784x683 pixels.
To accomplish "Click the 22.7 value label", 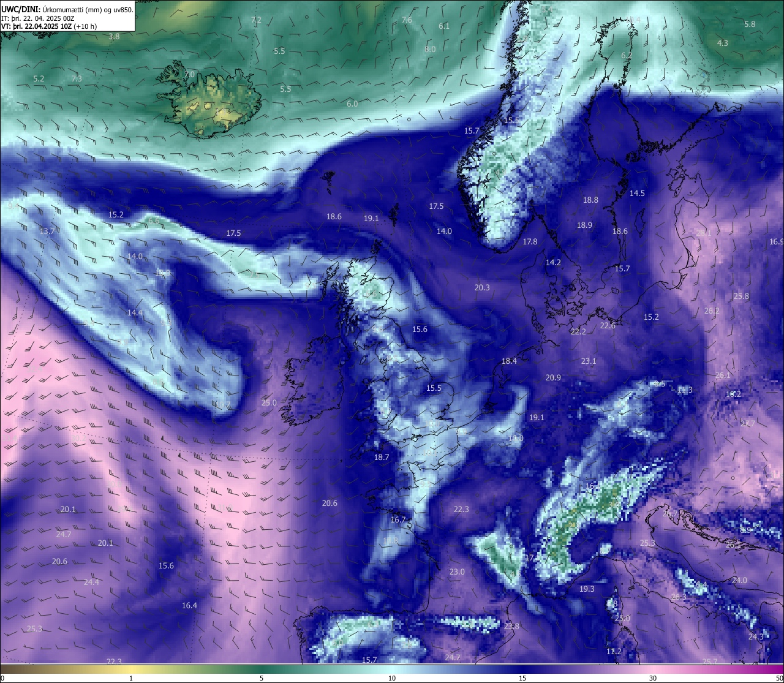I will (x=747, y=423).
